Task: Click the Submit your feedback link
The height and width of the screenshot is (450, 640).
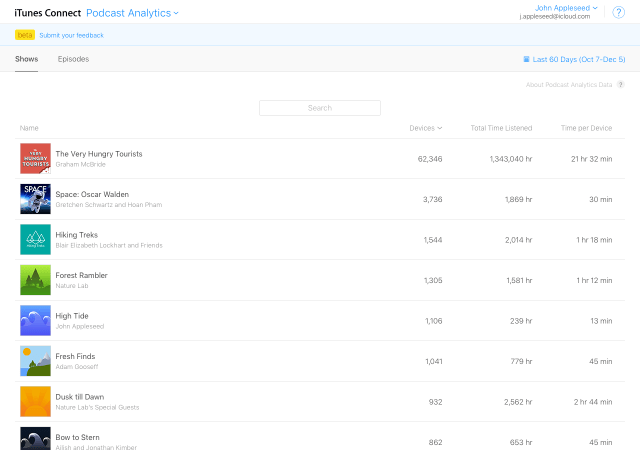Action: [x=71, y=35]
